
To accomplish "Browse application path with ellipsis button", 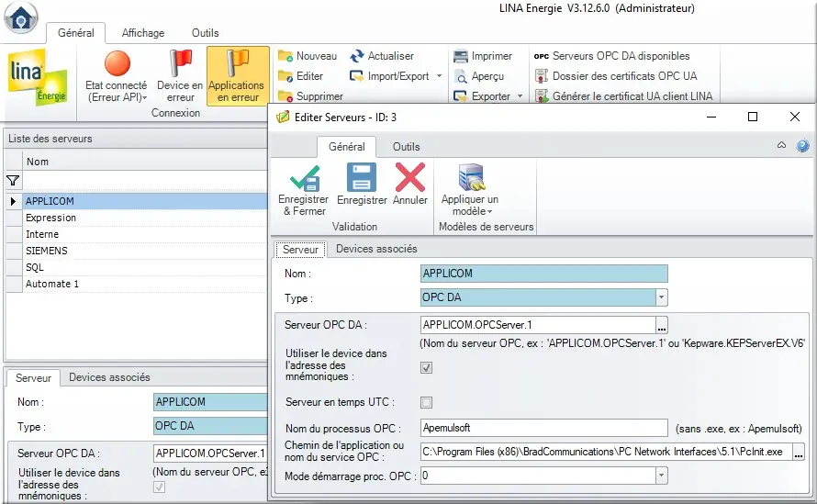I will click(799, 453).
